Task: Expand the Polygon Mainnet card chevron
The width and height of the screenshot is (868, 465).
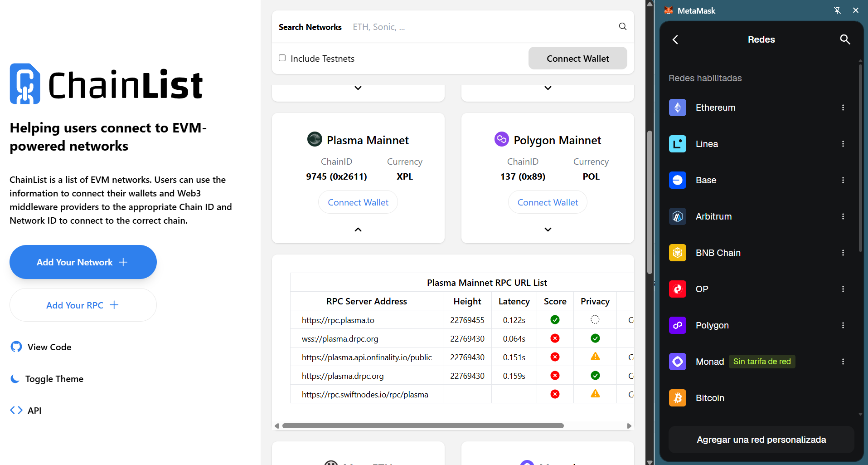Action: click(548, 230)
